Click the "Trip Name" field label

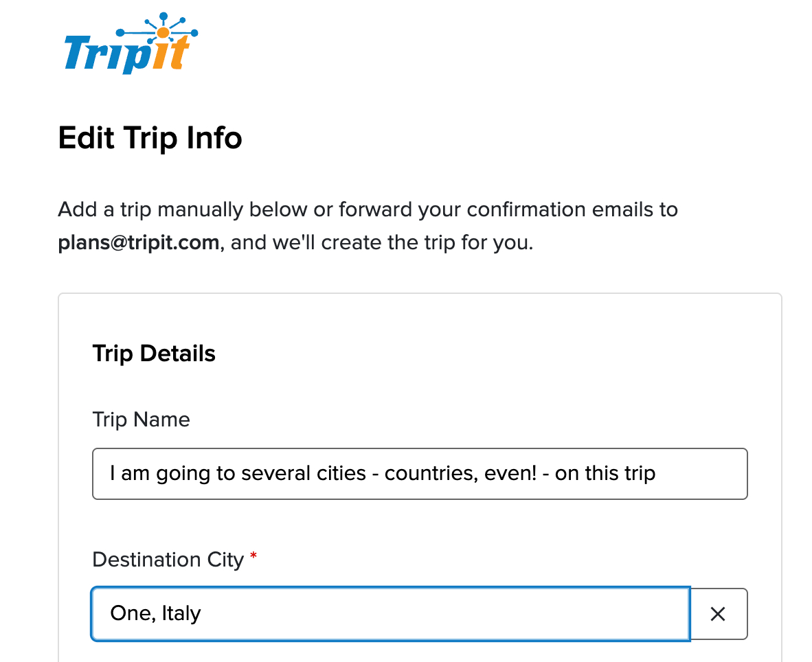141,420
